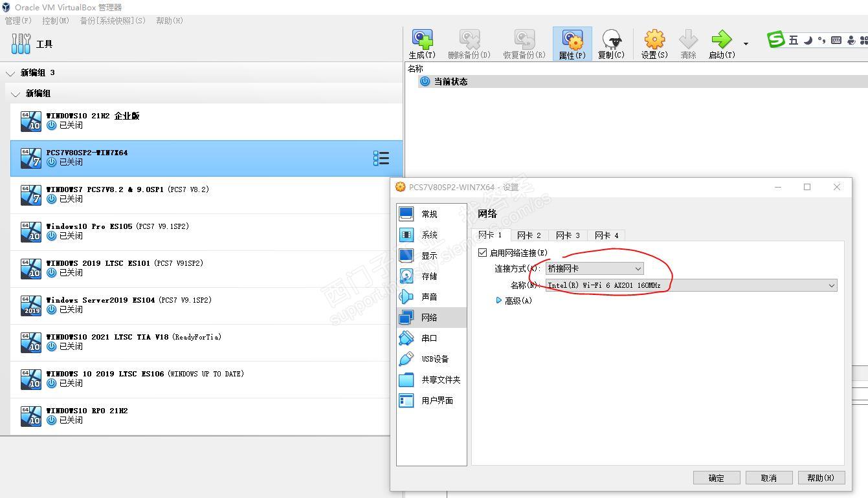This screenshot has height=498, width=868.
Task: Select the WINDOWS7 PCS7V8.2 & 9.0SP1 machine
Action: coord(206,195)
